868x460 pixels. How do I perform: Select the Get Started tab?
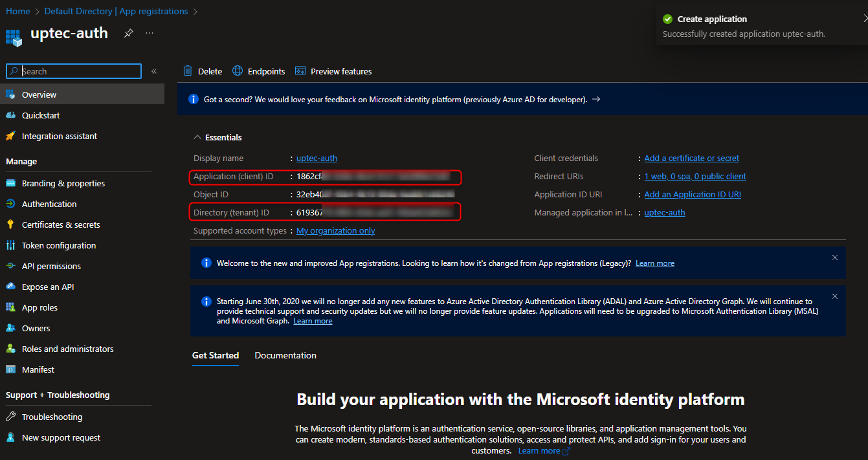(x=216, y=355)
